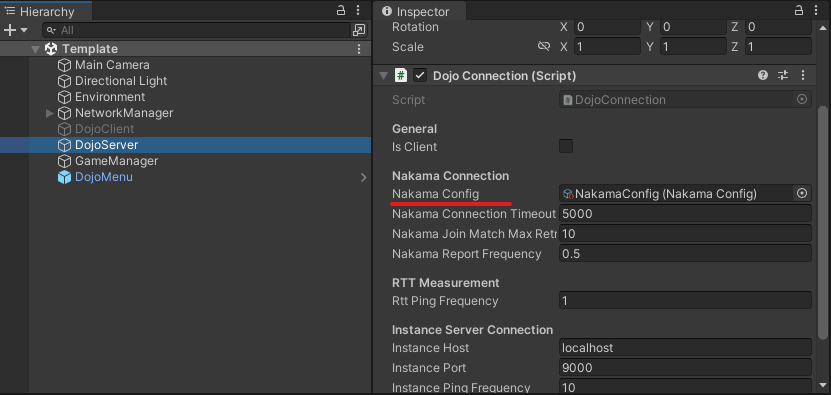Click the DojoServer cube icon

(64, 145)
